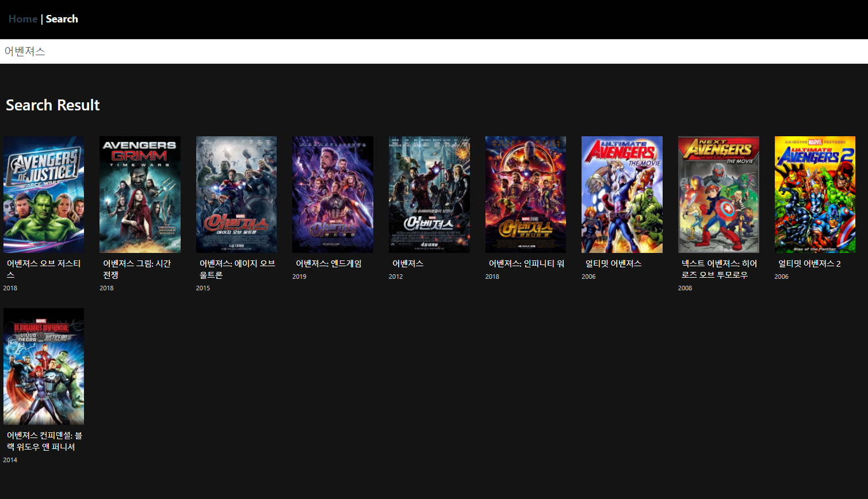Focus the search box containing 어벤져스
The image size is (868, 499).
click(434, 51)
